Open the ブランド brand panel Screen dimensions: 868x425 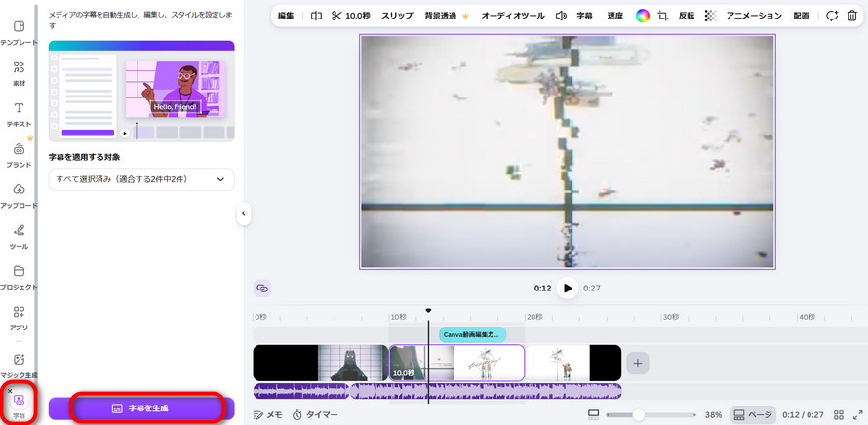[19, 155]
